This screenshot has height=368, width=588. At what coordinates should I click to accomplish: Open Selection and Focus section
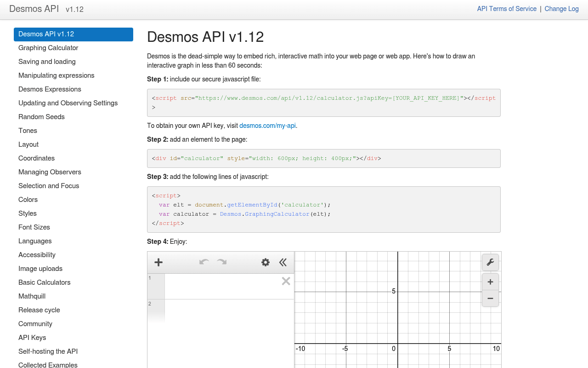[73, 186]
